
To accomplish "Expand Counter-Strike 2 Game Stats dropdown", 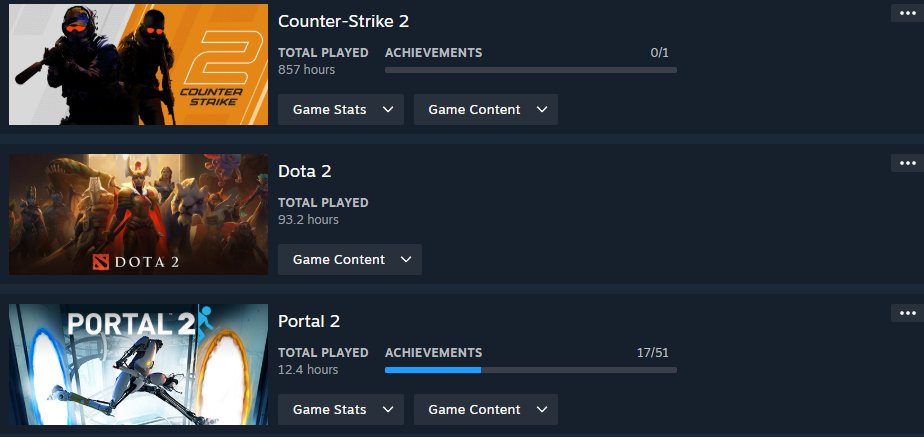I will click(x=341, y=110).
